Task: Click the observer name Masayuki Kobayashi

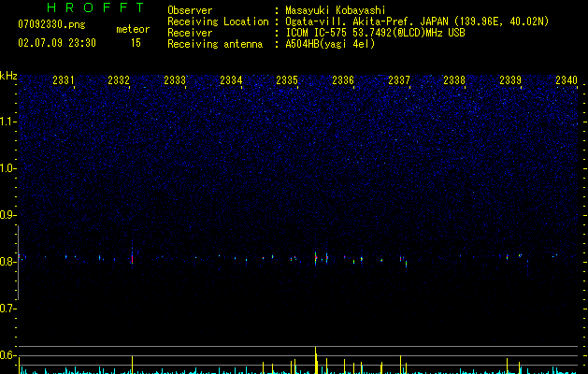Action: click(x=336, y=10)
